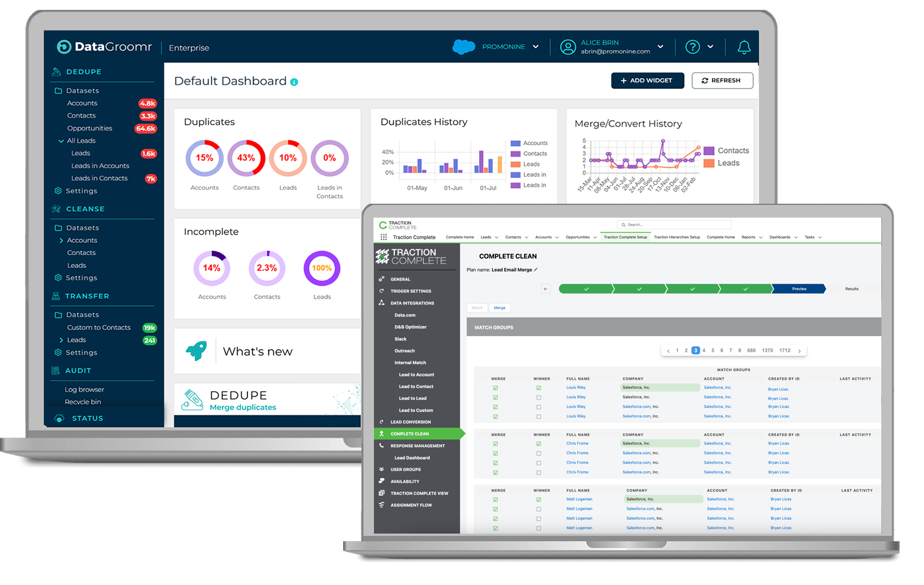Viewport: 924px width, 585px height.
Task: Click the What's new rocket icon
Action: pyautogui.click(x=197, y=351)
